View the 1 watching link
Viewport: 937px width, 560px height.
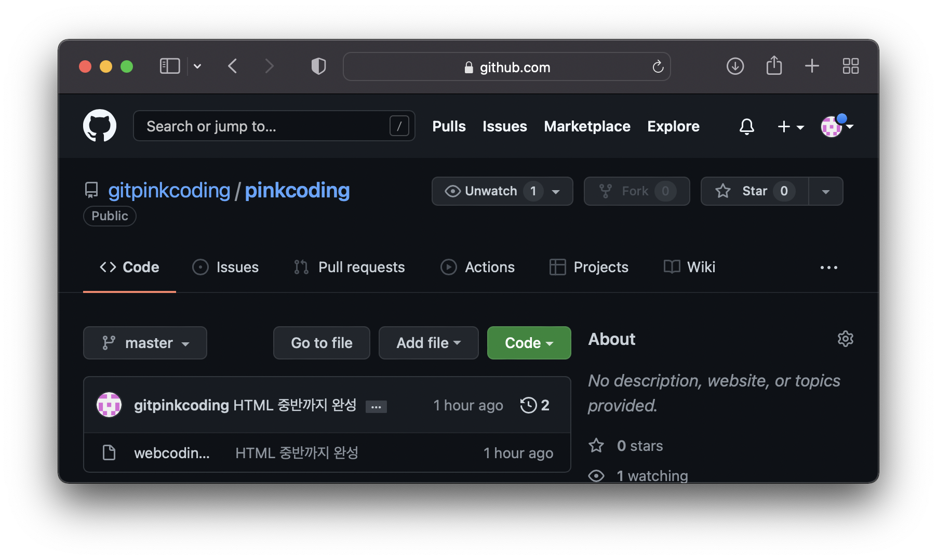pyautogui.click(x=638, y=475)
